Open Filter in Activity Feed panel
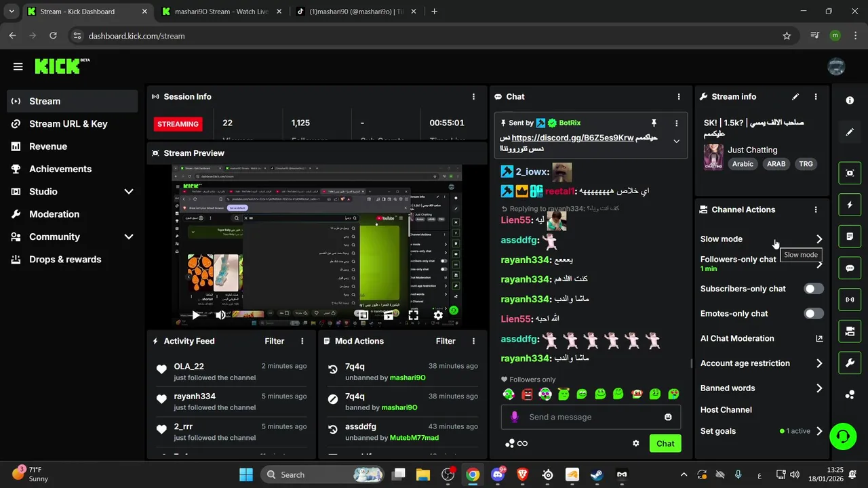This screenshot has width=868, height=488. [274, 341]
